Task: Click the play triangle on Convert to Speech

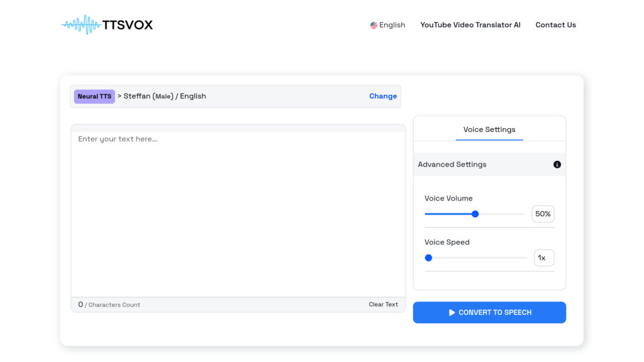Action: [450, 312]
